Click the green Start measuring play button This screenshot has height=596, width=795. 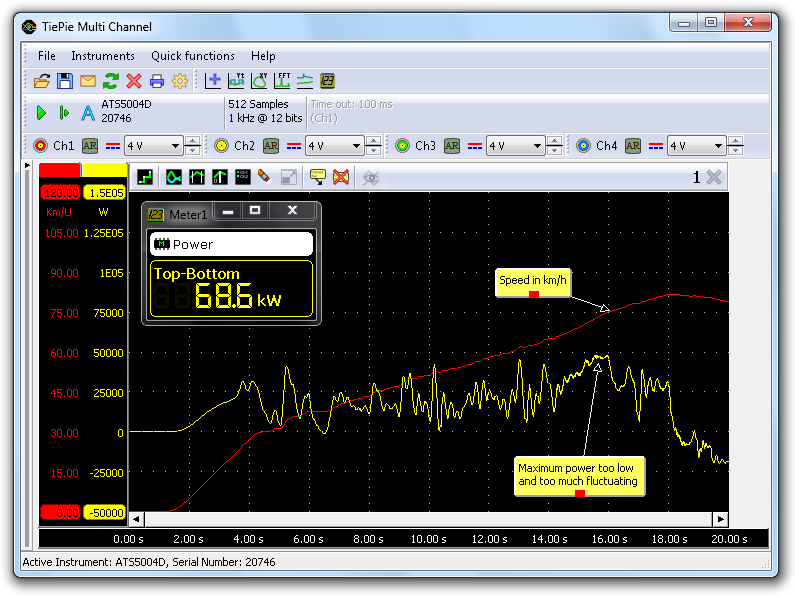pos(42,112)
